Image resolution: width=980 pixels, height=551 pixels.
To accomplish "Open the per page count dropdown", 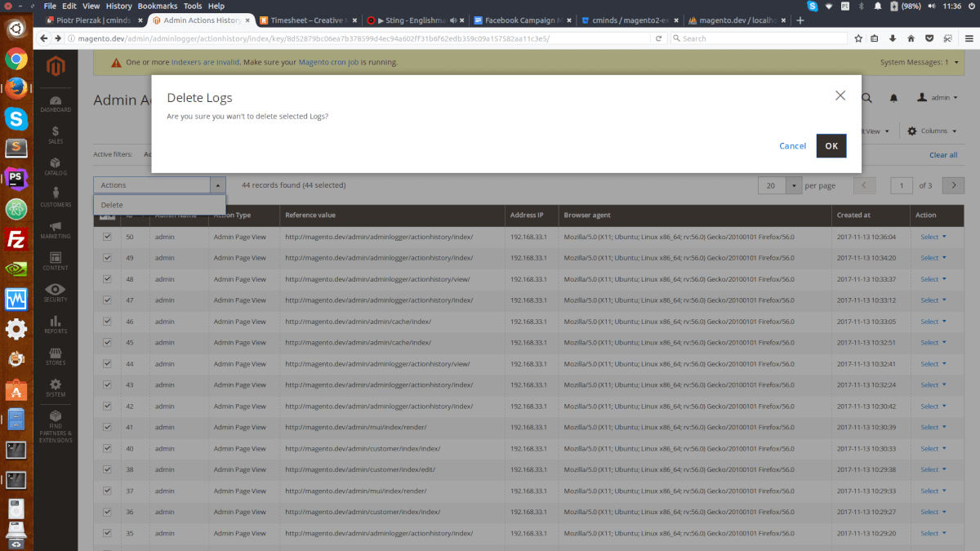I will [x=794, y=185].
